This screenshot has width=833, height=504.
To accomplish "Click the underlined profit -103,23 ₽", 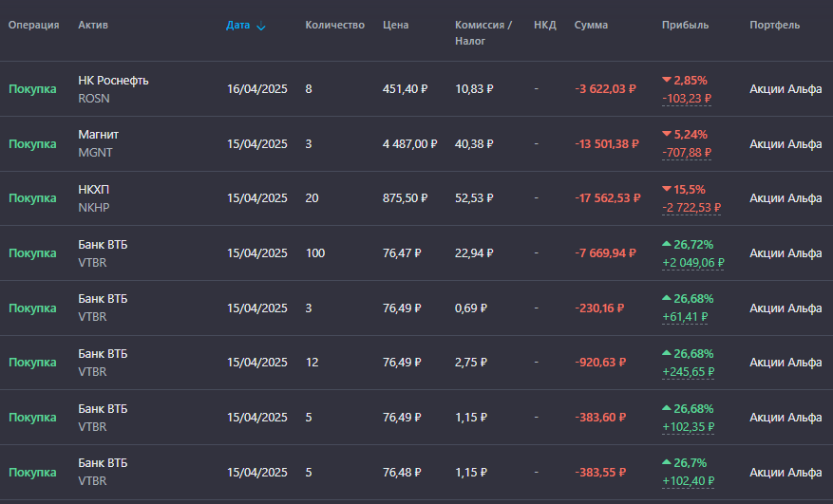I will 687,99.
